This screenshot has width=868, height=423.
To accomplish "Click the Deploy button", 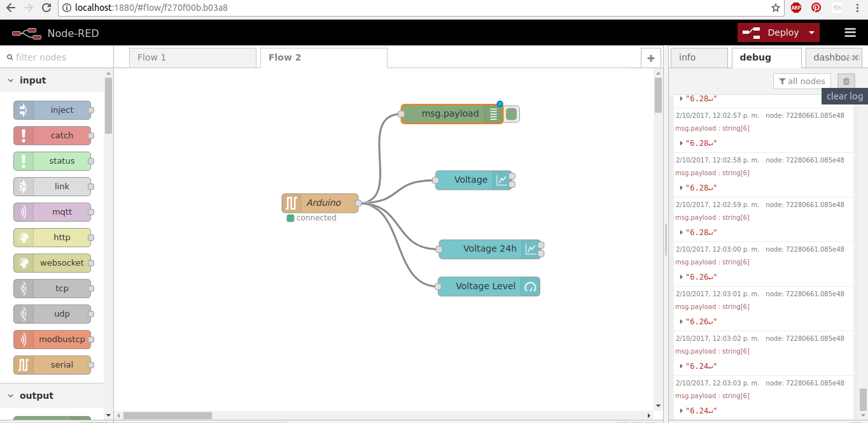I will click(x=771, y=32).
